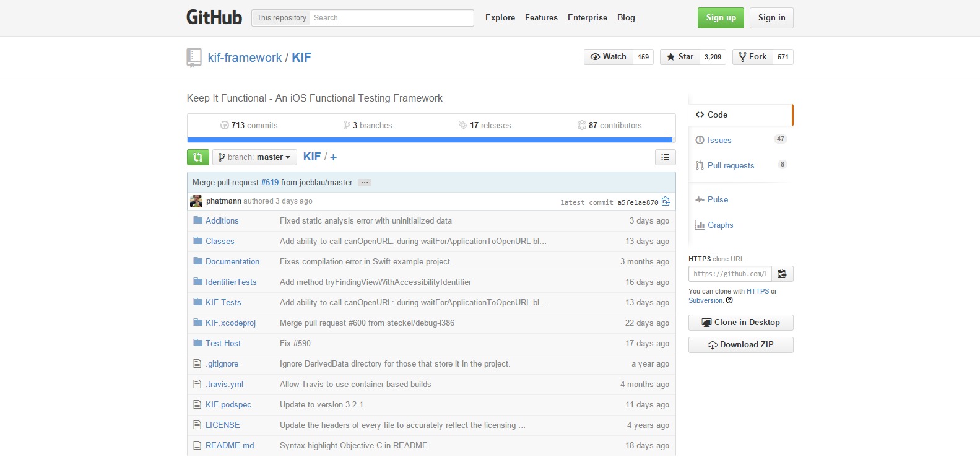The image size is (980, 457).
Task: Expand the commit message ellipsis
Action: [365, 183]
